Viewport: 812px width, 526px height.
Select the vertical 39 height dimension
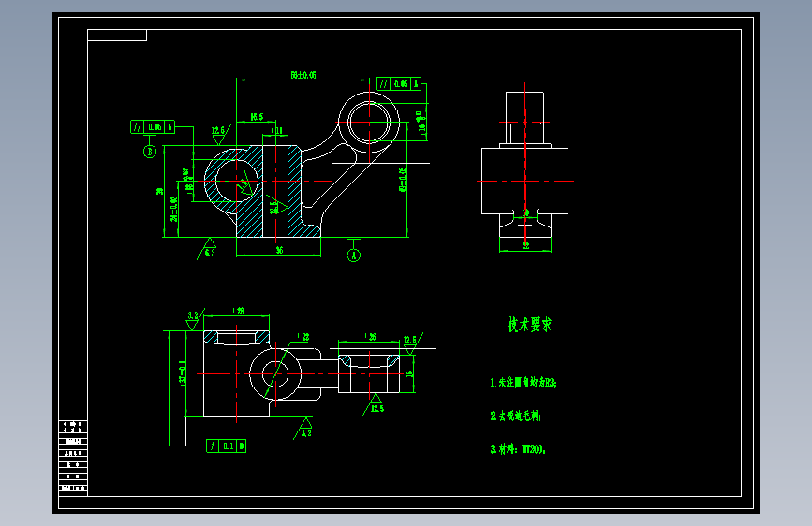pos(159,191)
